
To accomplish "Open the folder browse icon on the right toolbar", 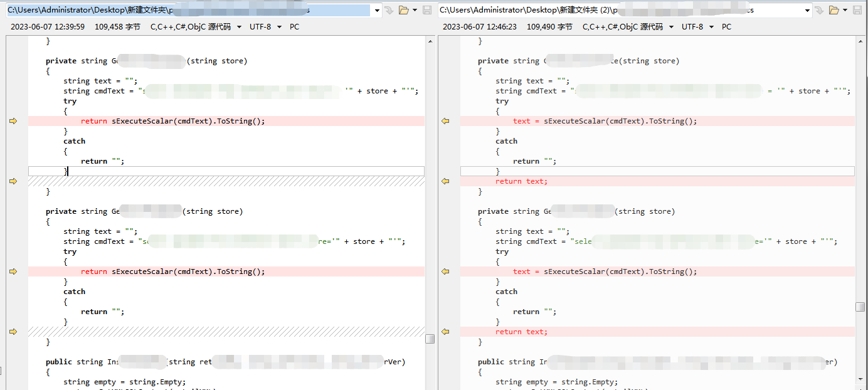I will [834, 9].
